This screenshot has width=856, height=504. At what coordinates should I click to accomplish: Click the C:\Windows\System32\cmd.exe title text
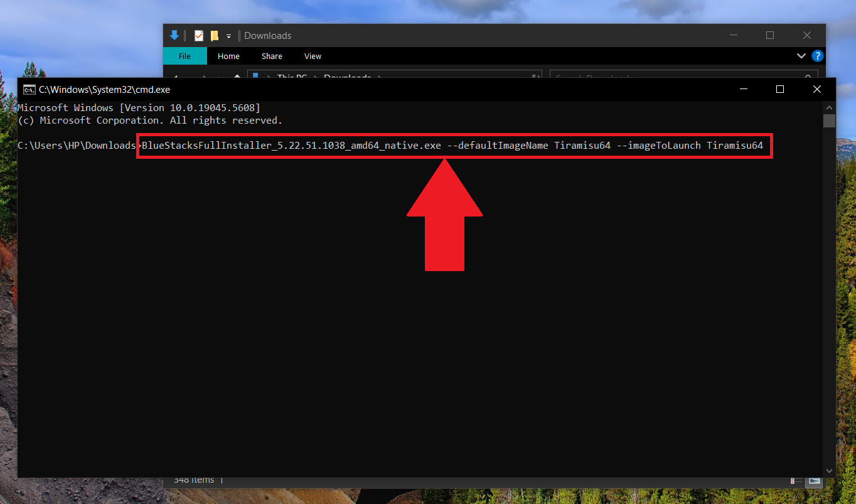104,89
